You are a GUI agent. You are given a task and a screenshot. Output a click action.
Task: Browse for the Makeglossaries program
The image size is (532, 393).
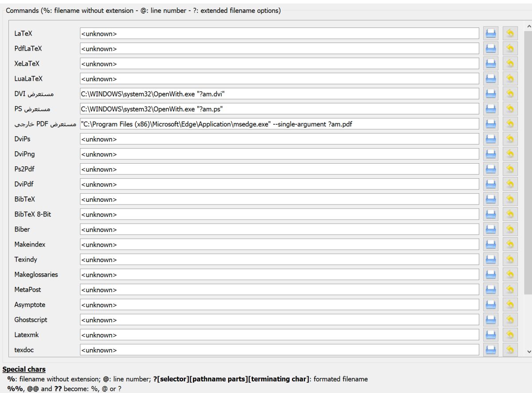coord(491,275)
